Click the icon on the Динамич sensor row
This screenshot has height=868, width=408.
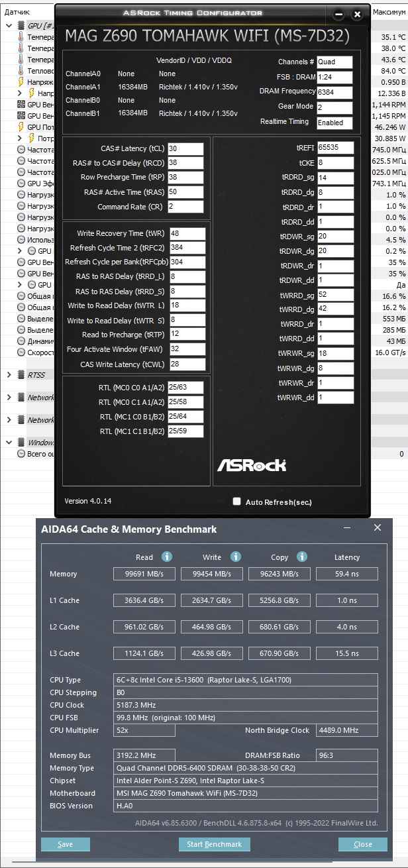tap(21, 341)
